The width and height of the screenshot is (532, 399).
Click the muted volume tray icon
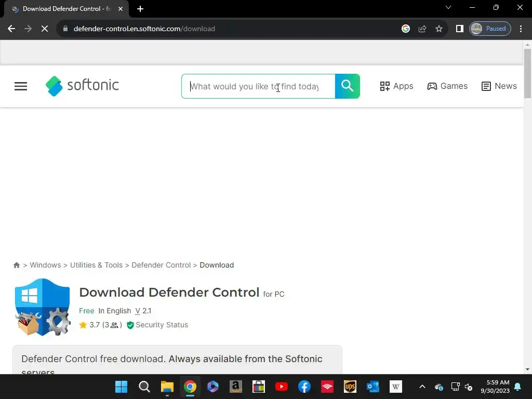469,387
